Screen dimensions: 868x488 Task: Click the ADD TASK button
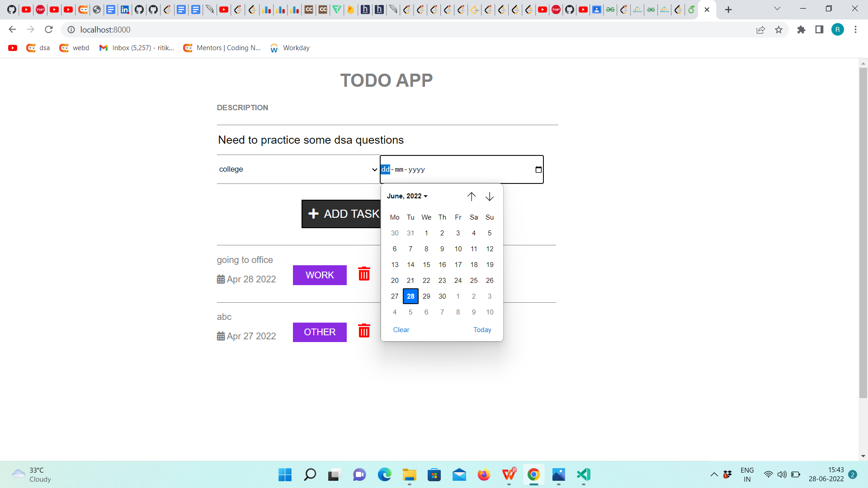[x=341, y=214]
